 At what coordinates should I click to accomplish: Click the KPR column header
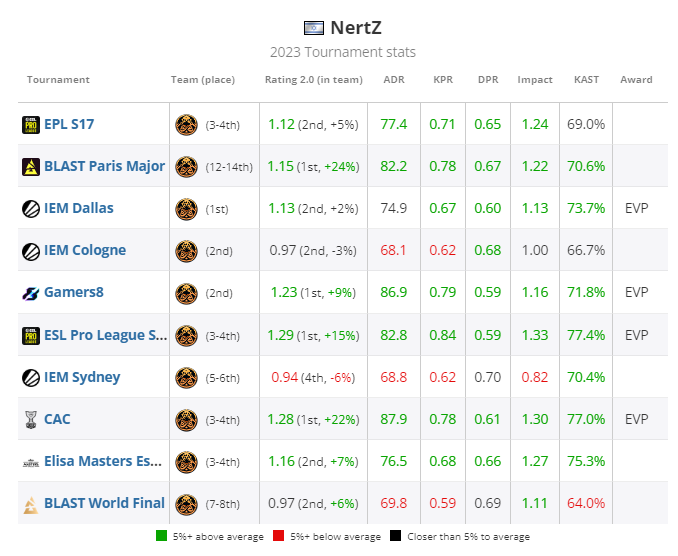[443, 80]
